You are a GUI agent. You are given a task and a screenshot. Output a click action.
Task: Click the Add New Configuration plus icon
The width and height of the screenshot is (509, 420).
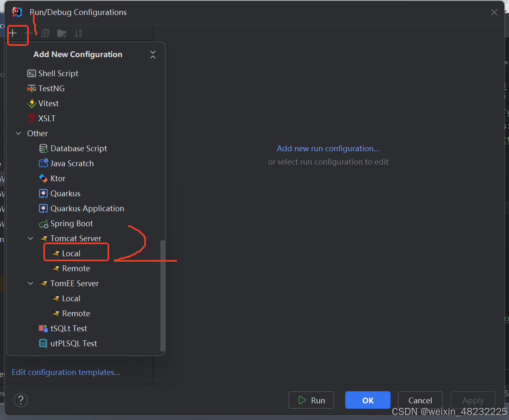[13, 33]
